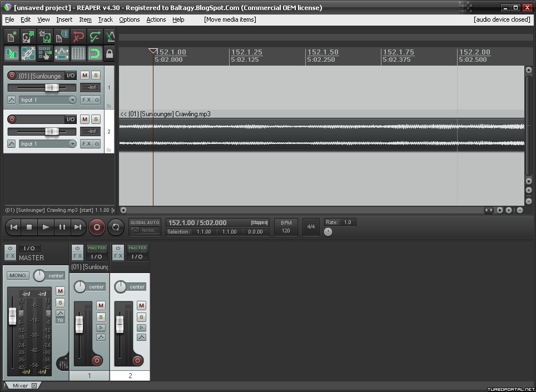Click the Open Project disk icon
The height and width of the screenshot is (392, 536).
[x=28, y=37]
